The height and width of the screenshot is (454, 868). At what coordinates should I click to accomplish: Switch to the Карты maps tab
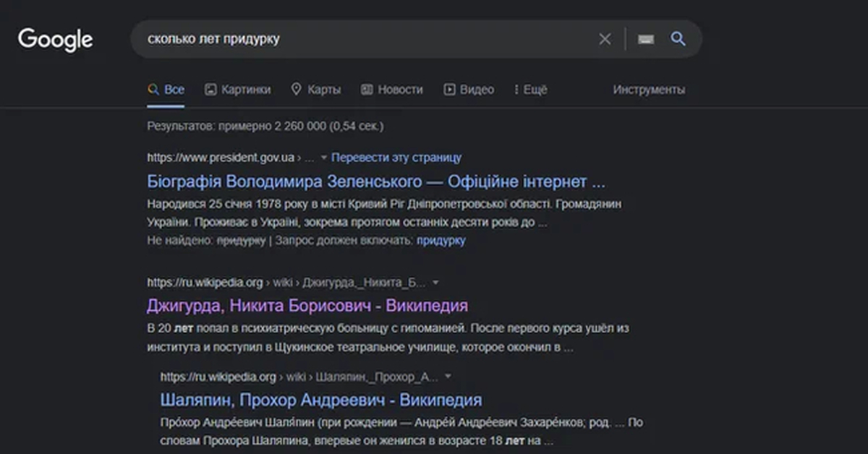[x=315, y=90]
